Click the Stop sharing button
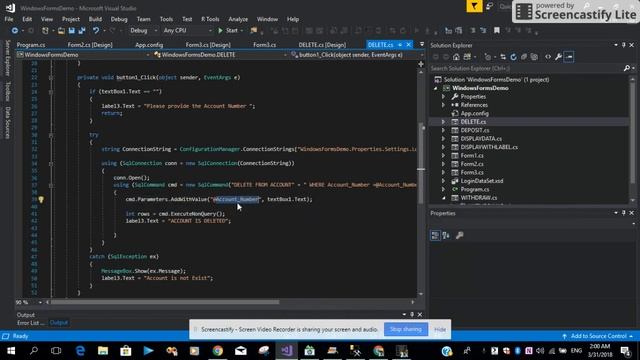Image resolution: width=640 pixels, height=360 pixels. pos(406,329)
